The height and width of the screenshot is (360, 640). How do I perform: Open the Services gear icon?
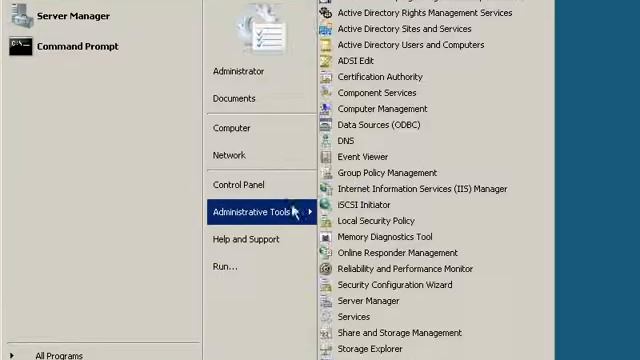pyautogui.click(x=326, y=317)
